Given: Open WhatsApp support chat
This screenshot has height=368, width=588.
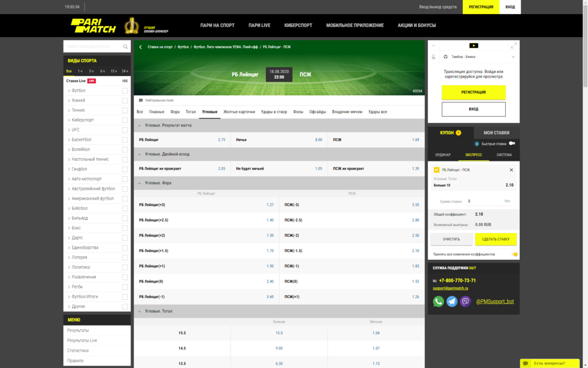Looking at the screenshot, I should pos(439,301).
